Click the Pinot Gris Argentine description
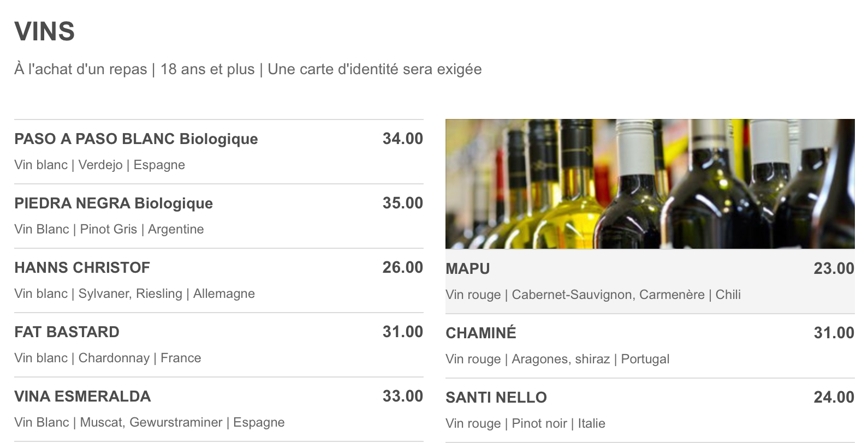This screenshot has height=443, width=868. pyautogui.click(x=109, y=229)
